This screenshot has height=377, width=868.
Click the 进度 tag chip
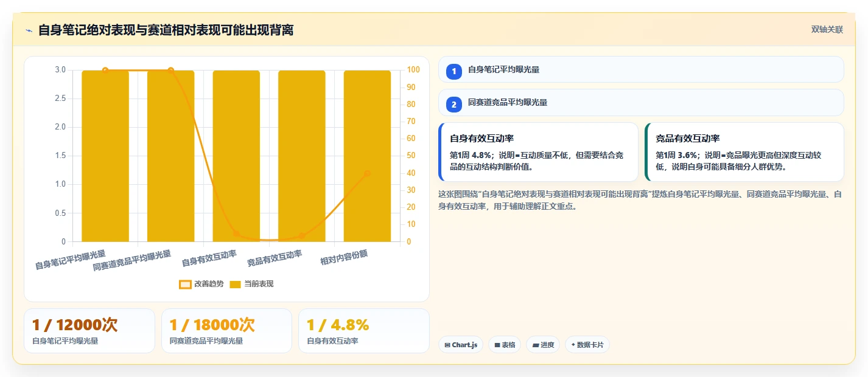tap(543, 345)
